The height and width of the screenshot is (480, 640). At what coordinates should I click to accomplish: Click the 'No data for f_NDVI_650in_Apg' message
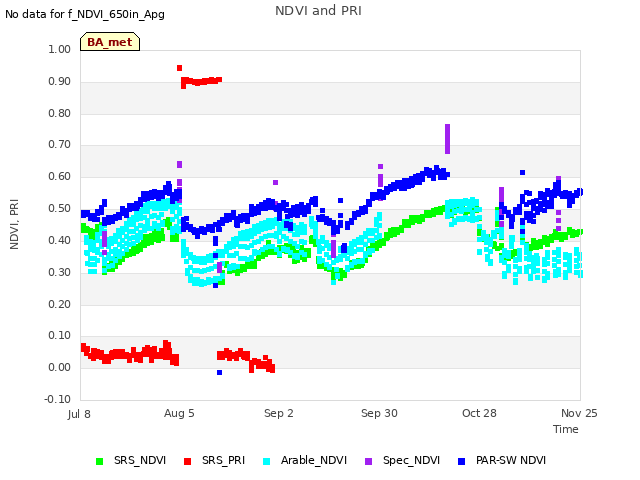click(85, 15)
